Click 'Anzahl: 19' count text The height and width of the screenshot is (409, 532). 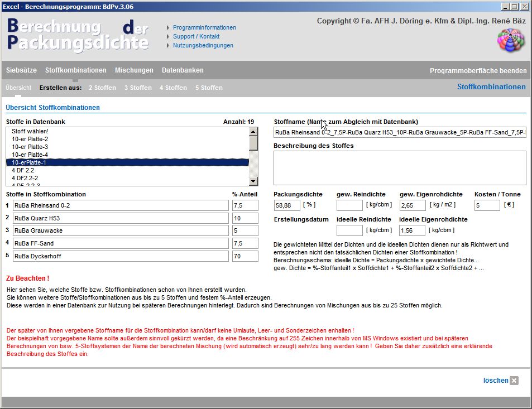(238, 122)
